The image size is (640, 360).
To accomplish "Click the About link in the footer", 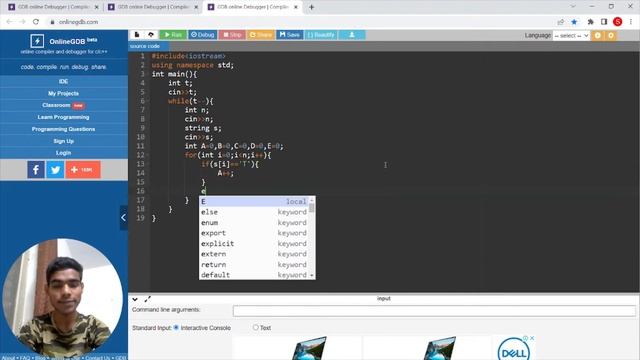I will click(x=8, y=358).
